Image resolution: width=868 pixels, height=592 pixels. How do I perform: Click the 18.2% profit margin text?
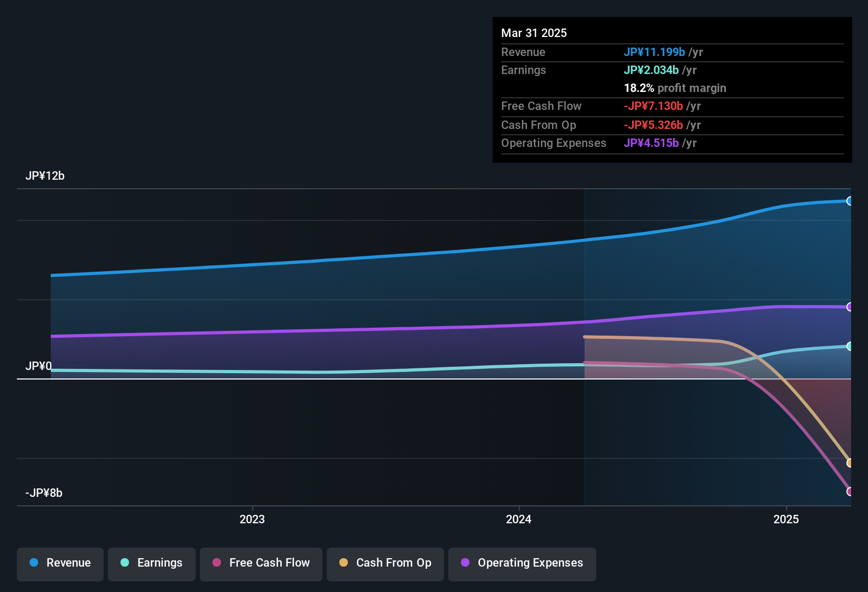(675, 88)
